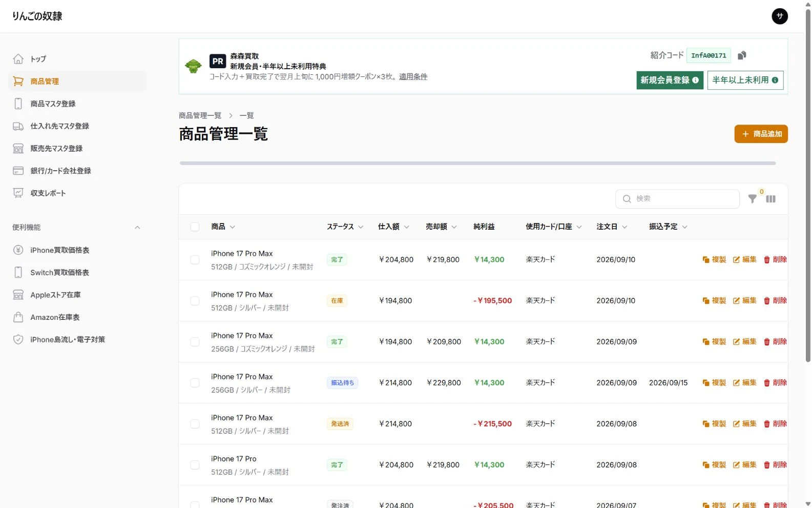This screenshot has width=812, height=508.
Task: Click the page vertical scrollbar
Action: [808, 185]
